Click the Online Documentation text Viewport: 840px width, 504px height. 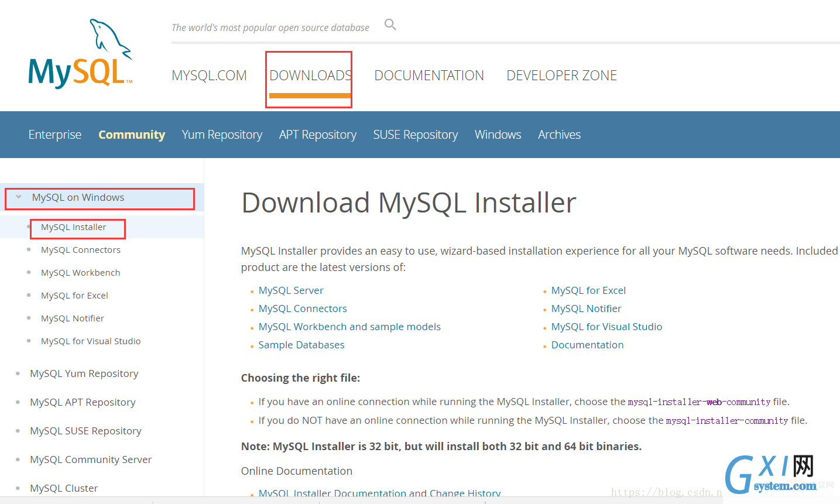click(x=297, y=471)
